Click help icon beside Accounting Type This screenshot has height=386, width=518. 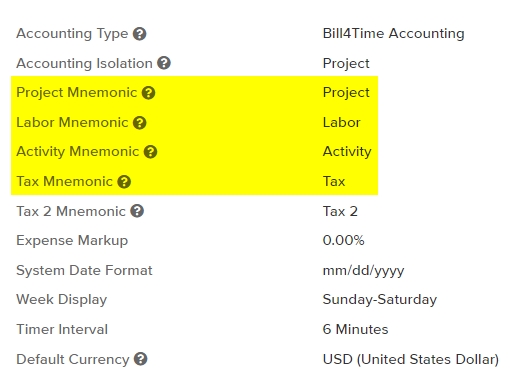tap(140, 34)
